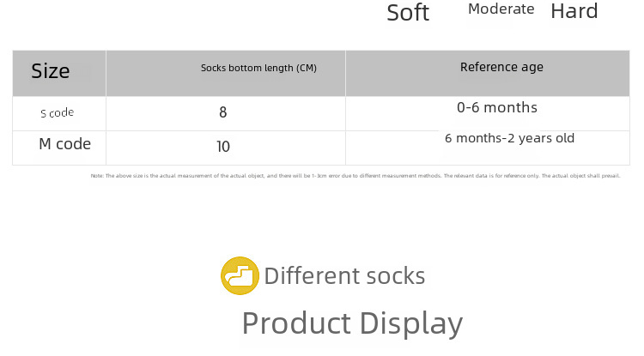Image resolution: width=644 pixels, height=356 pixels.
Task: Click the 6 months-2 years old cell
Action: 509,138
